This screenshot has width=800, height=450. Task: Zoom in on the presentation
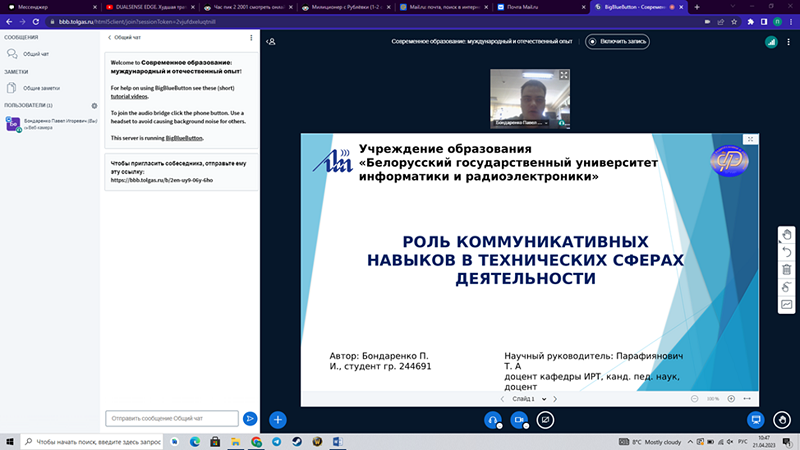[x=731, y=399]
